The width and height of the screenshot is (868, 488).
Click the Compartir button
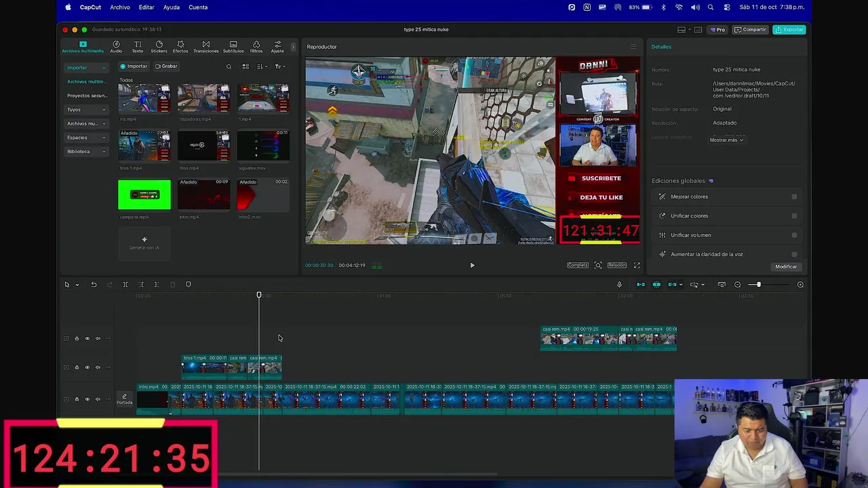749,30
